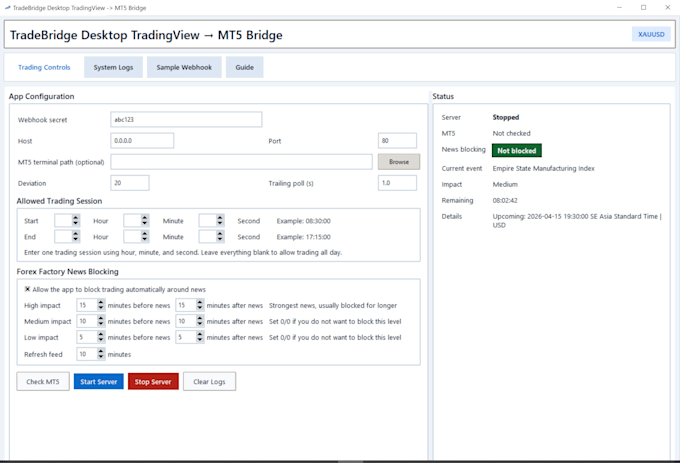This screenshot has height=463, width=680.
Task: Click the Check MT5 button
Action: point(43,381)
